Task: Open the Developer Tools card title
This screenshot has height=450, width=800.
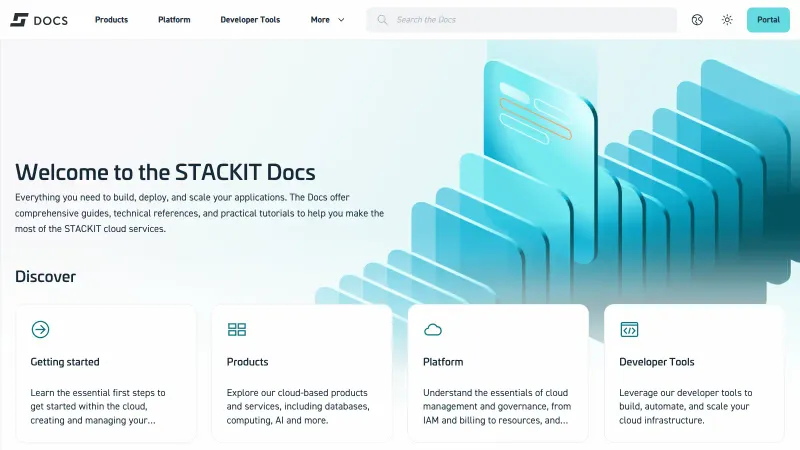Action: tap(657, 362)
